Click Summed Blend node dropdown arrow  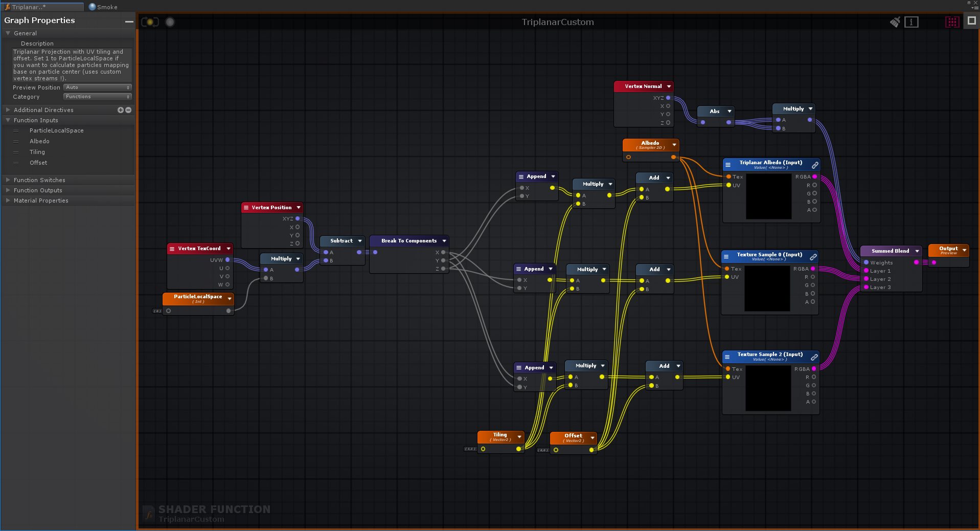pos(917,251)
